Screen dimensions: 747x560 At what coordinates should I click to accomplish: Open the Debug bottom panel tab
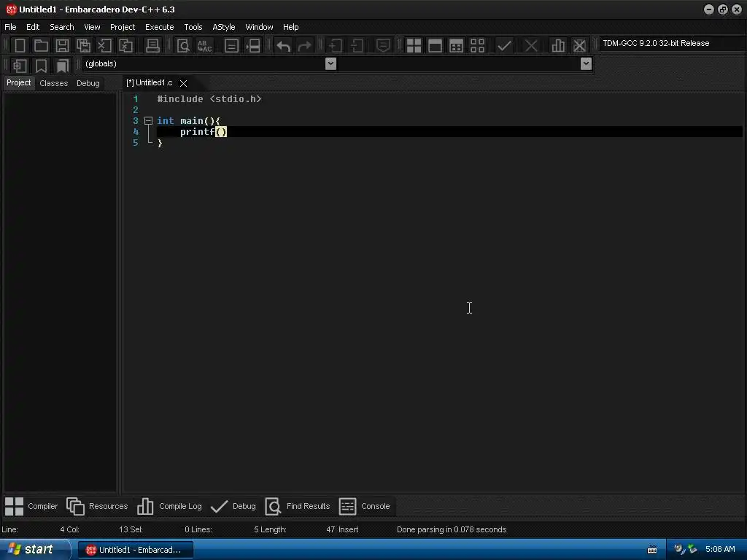tap(233, 506)
